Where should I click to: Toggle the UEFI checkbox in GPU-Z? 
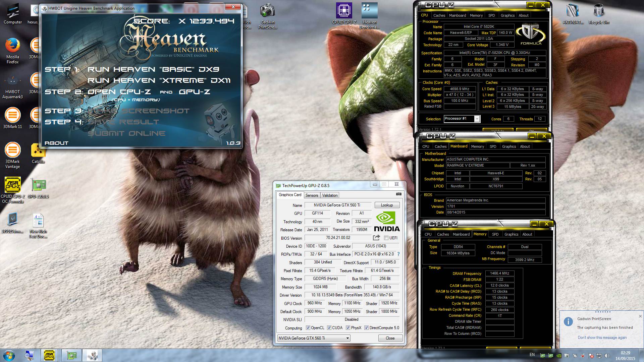click(386, 238)
